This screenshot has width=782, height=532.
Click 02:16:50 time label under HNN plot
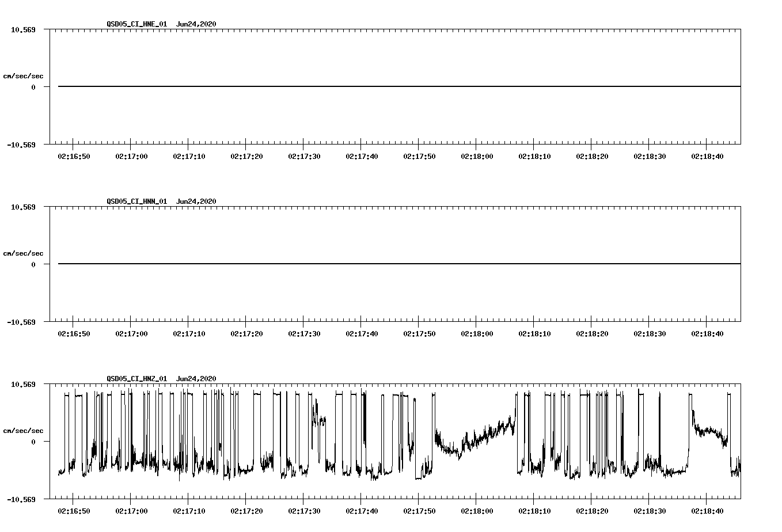(74, 333)
